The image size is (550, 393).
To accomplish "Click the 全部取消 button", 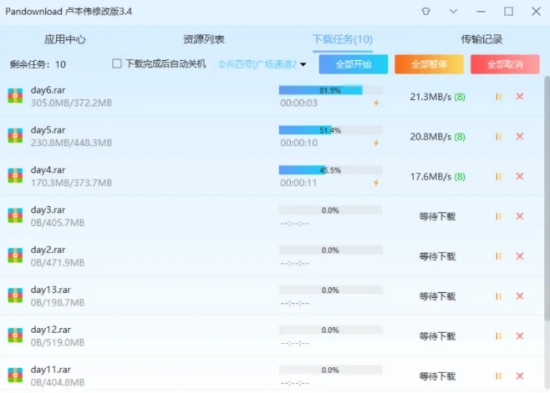I will (505, 64).
